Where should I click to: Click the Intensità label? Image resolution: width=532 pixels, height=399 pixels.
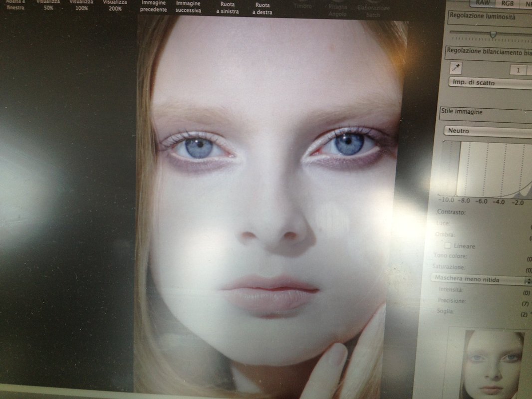point(451,289)
